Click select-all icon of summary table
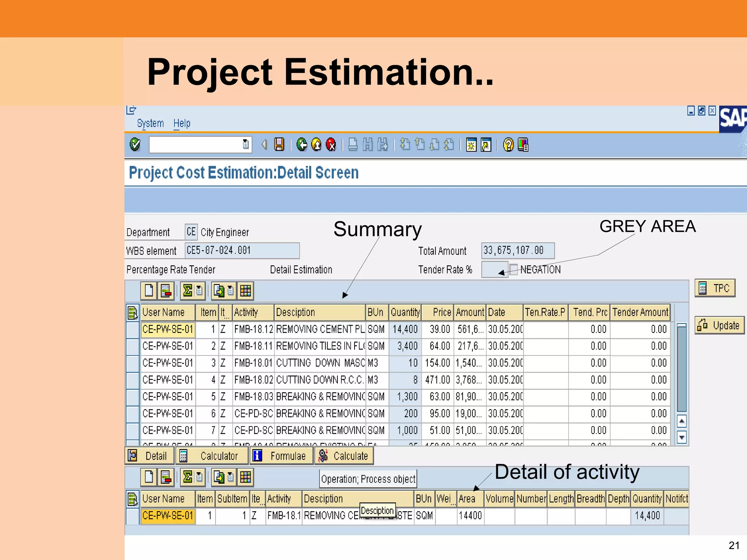747x560 pixels. pyautogui.click(x=132, y=312)
